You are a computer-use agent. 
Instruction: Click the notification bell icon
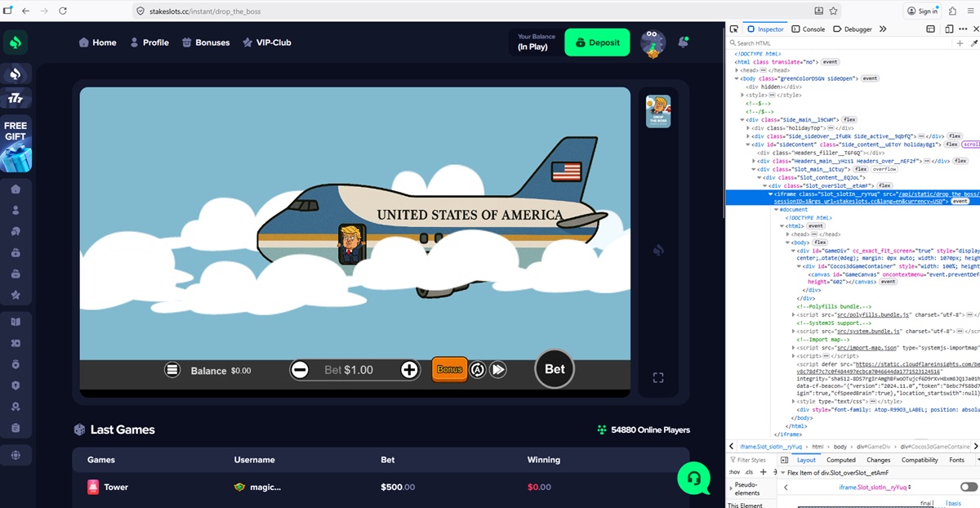tap(684, 42)
